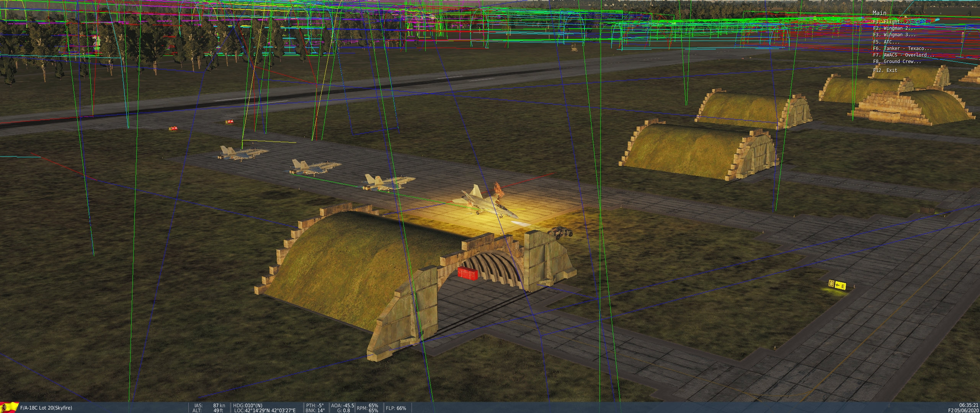The width and height of the screenshot is (980, 413).
Task: Click the 06:35:21 mission clock
Action: point(969,405)
